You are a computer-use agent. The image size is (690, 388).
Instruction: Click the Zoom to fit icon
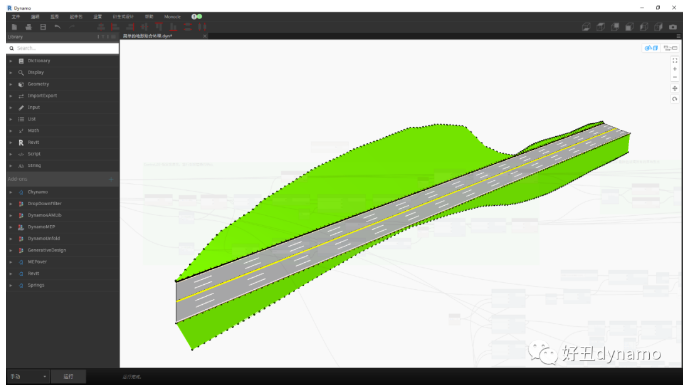pyautogui.click(x=675, y=61)
